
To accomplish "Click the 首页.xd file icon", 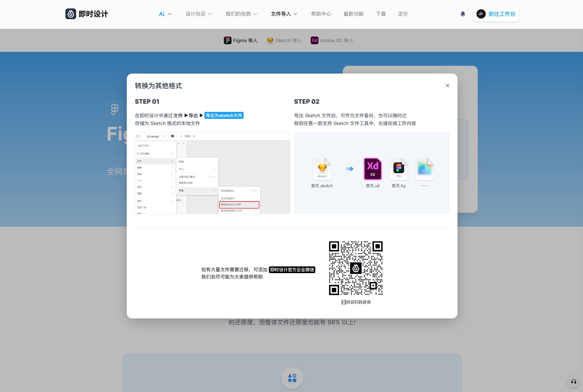I will (x=372, y=169).
